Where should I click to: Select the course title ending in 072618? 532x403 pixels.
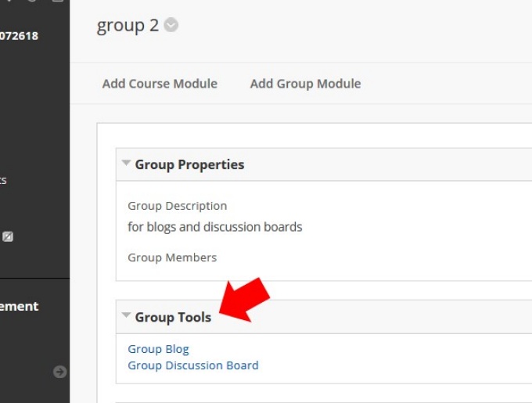tap(19, 35)
